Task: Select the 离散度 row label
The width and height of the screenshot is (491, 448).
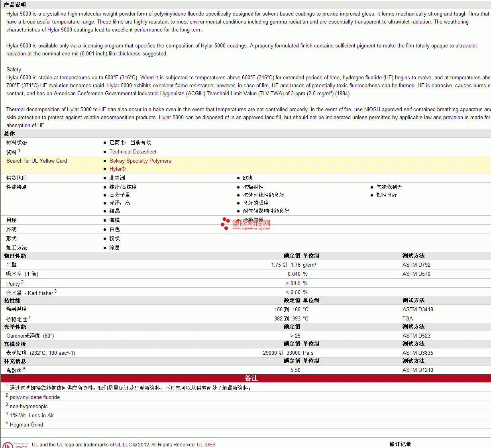Action: point(14,371)
